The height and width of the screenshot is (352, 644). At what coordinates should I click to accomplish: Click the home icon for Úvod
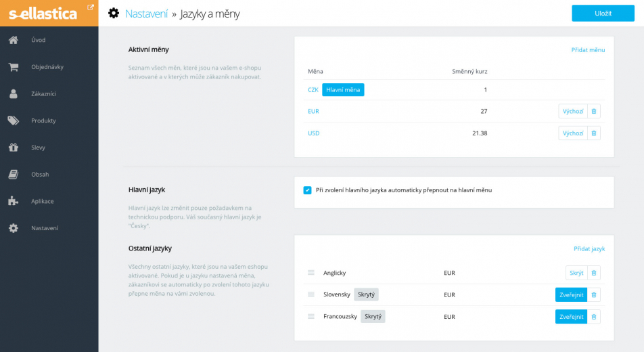pyautogui.click(x=14, y=40)
